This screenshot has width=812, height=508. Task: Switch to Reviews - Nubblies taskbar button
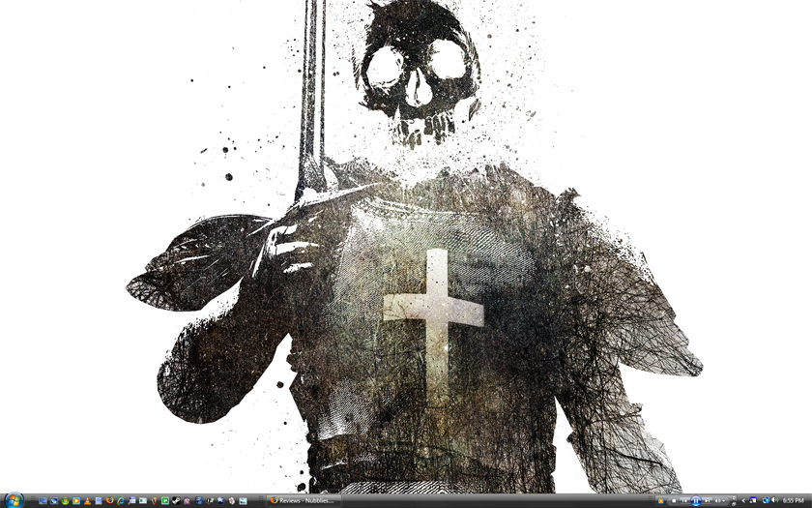point(304,501)
